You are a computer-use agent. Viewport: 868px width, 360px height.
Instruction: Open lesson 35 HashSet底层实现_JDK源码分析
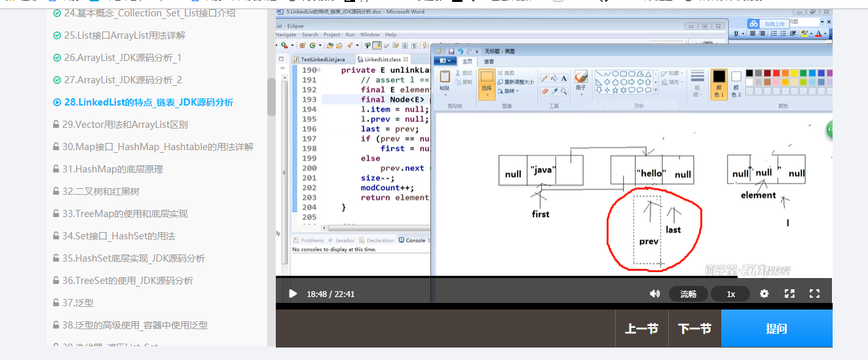tap(129, 258)
